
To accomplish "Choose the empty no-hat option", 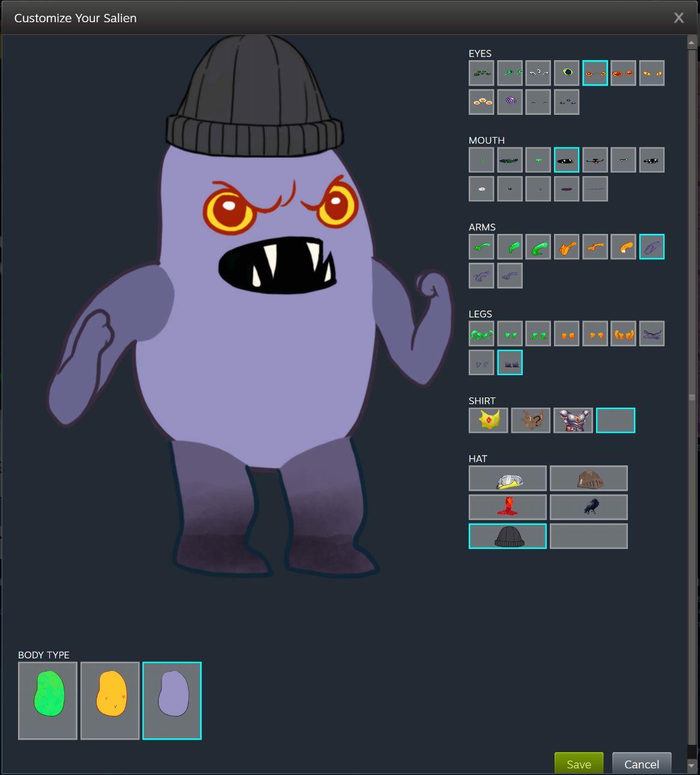I will pos(589,536).
